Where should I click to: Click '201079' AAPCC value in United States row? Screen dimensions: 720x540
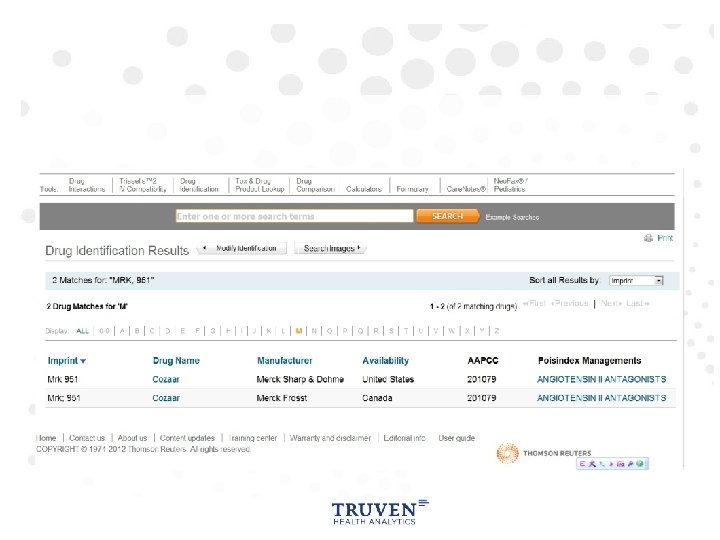pyautogui.click(x=481, y=379)
